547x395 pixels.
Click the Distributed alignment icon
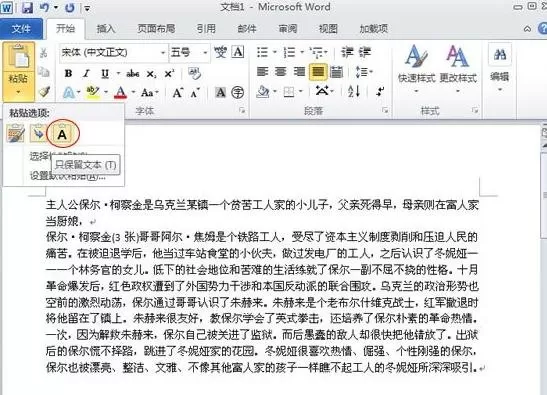click(336, 72)
